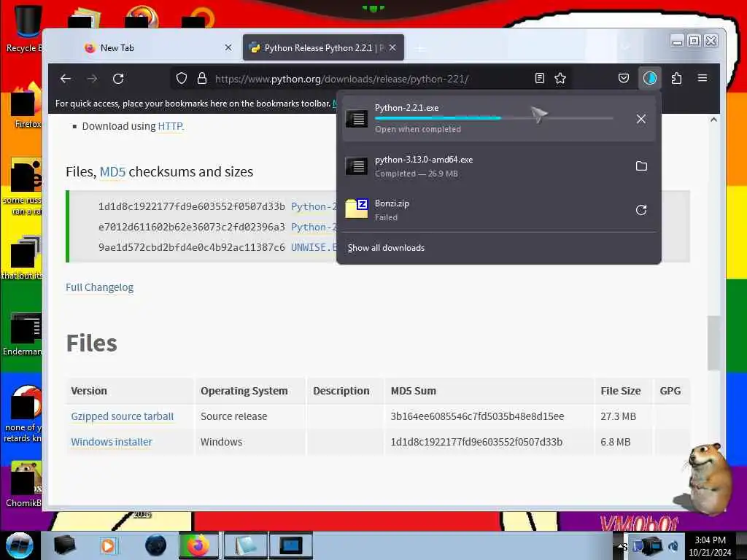Select the Firefox desktop shortcut
Image resolution: width=747 pixels, height=560 pixels.
[x=27, y=106]
